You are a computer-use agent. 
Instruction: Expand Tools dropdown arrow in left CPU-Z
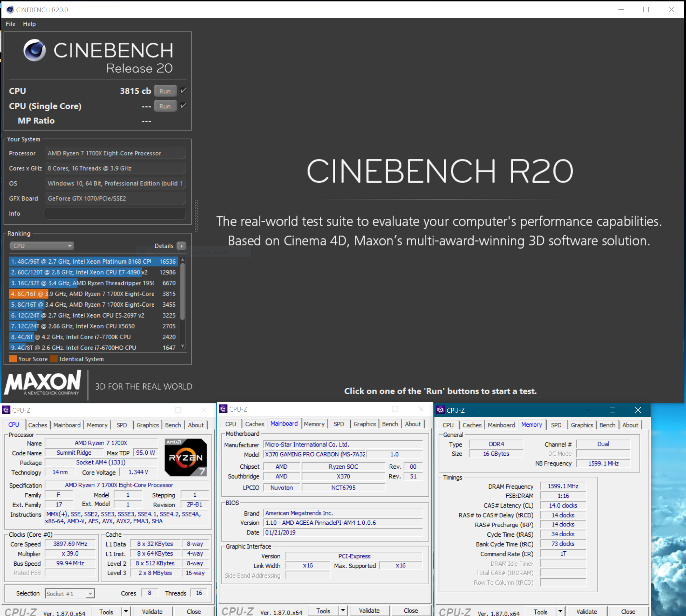click(126, 611)
